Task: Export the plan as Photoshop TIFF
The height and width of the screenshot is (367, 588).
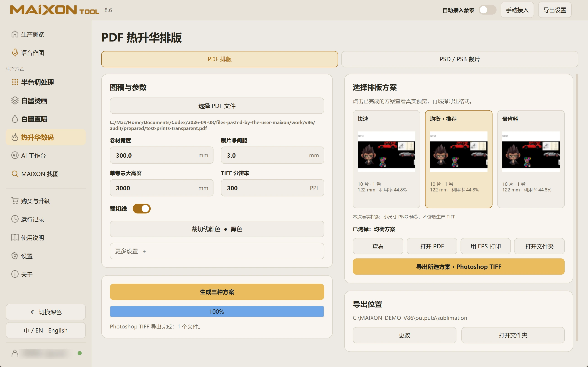Action: (458, 267)
